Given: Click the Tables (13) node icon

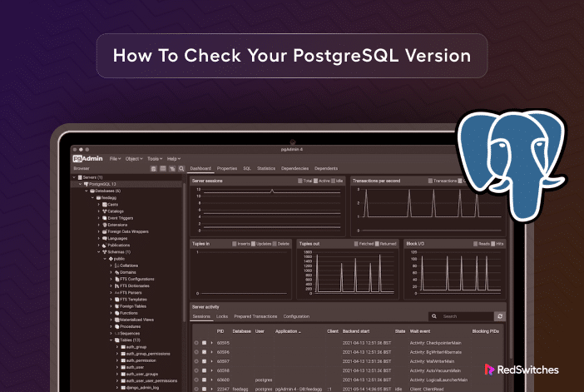Looking at the screenshot, I should point(117,340).
